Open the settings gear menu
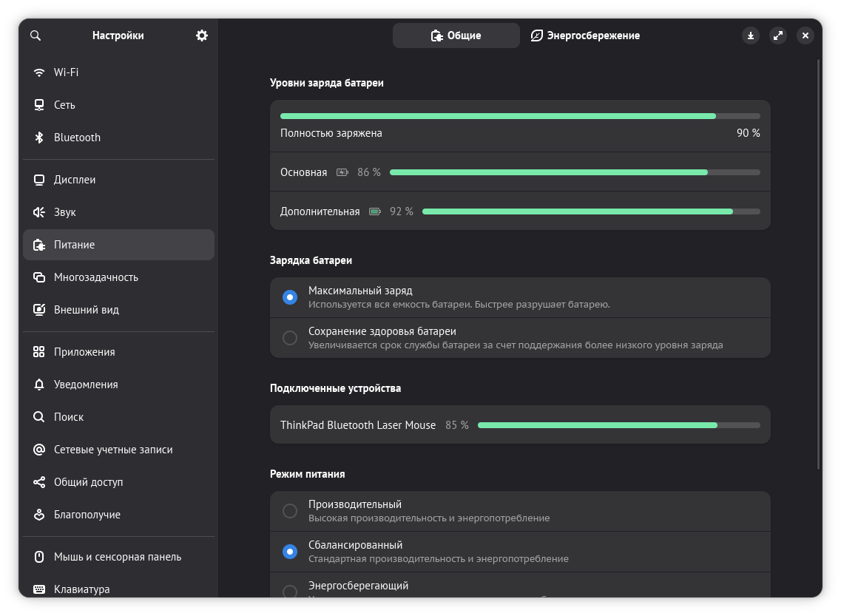The height and width of the screenshot is (616, 841). pyautogui.click(x=202, y=35)
